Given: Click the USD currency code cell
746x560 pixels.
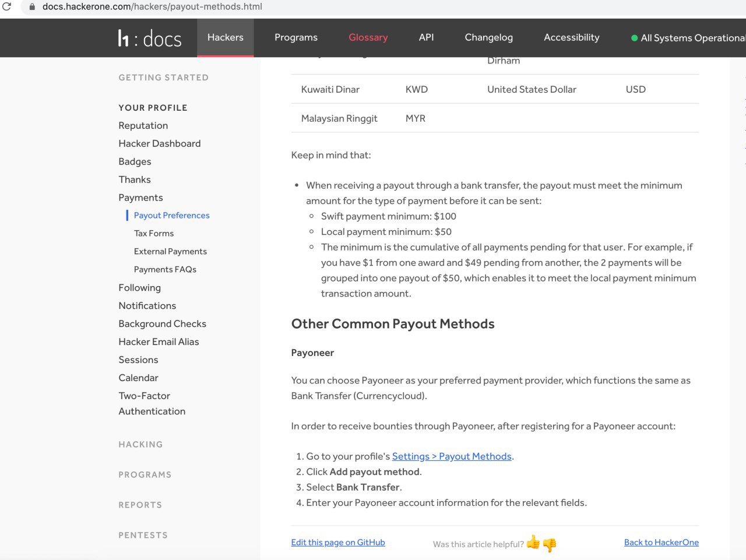Looking at the screenshot, I should pyautogui.click(x=636, y=89).
